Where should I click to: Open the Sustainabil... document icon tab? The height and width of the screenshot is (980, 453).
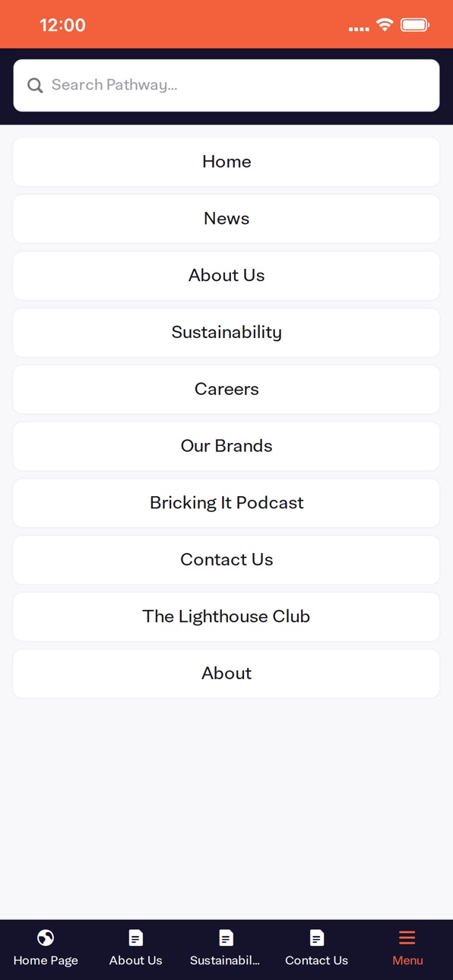226,937
